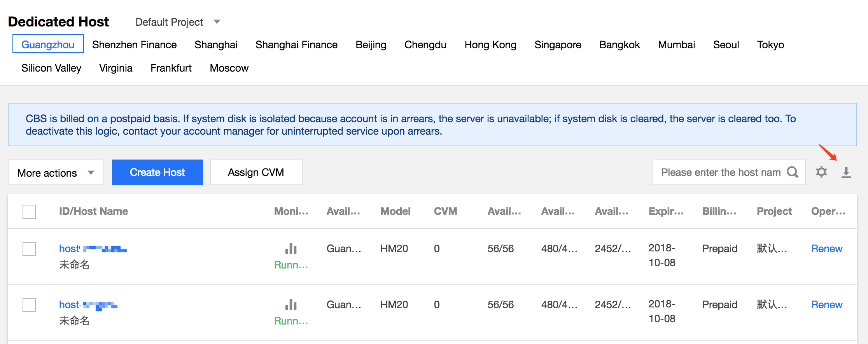The image size is (868, 344).
Task: Click the settings gear icon
Action: click(821, 172)
